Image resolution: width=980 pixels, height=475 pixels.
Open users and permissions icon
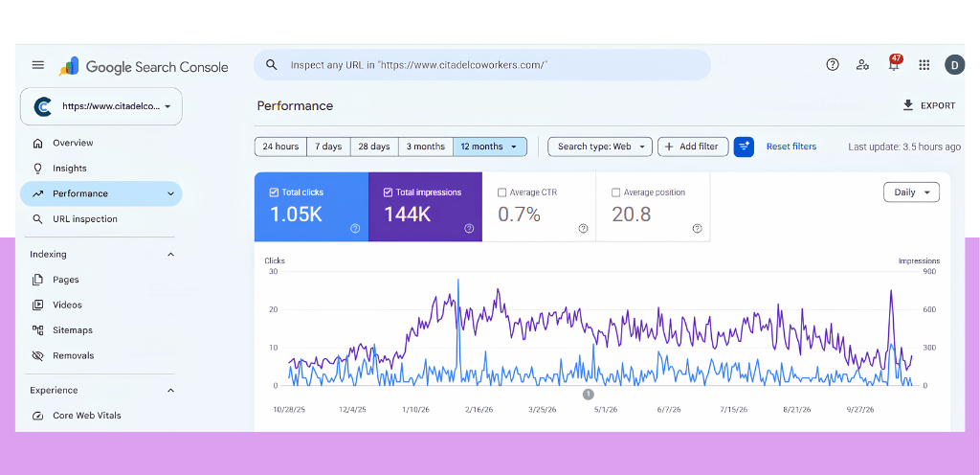[863, 64]
